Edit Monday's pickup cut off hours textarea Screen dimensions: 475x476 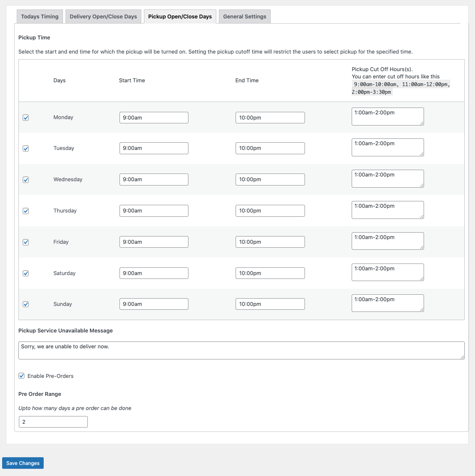pyautogui.click(x=387, y=117)
